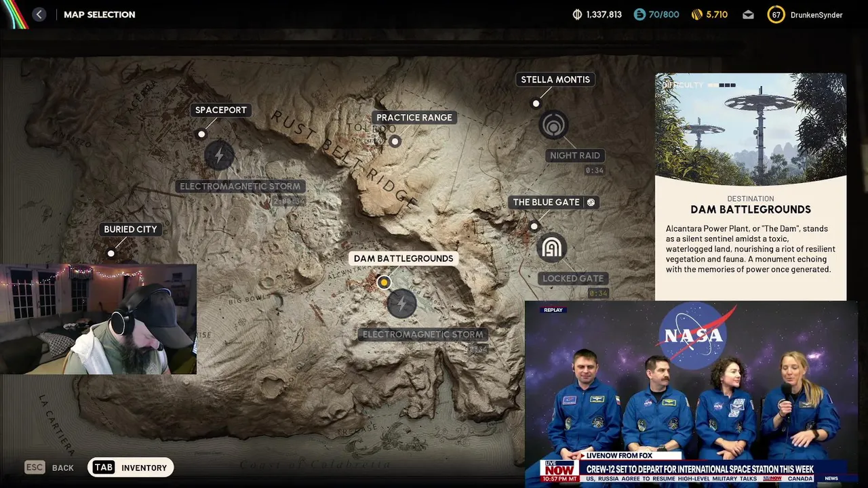This screenshot has width=868, height=488.
Task: Click the Night Raid condition label
Action: point(575,155)
